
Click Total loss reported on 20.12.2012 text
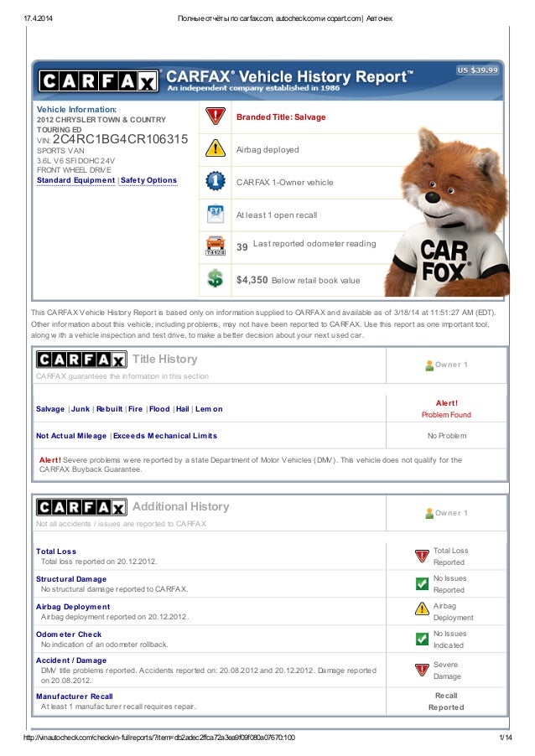[99, 562]
